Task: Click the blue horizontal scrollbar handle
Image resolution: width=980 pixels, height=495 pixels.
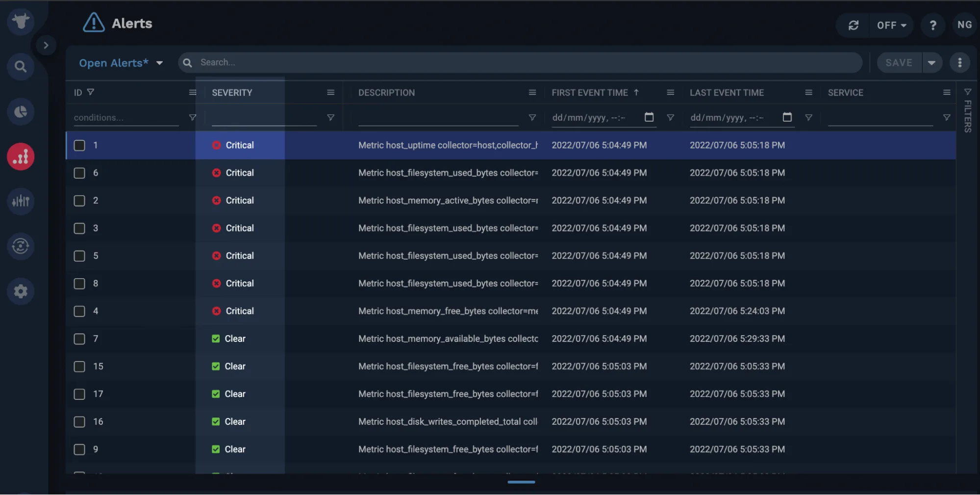Action: 521,482
